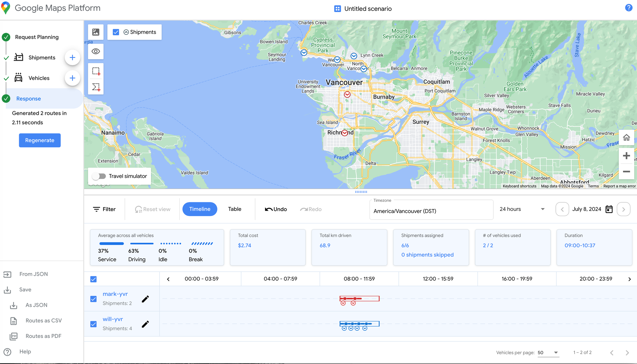Edit will-yvr vehicle with pencil icon
Screen dimensions: 637x364
click(145, 324)
